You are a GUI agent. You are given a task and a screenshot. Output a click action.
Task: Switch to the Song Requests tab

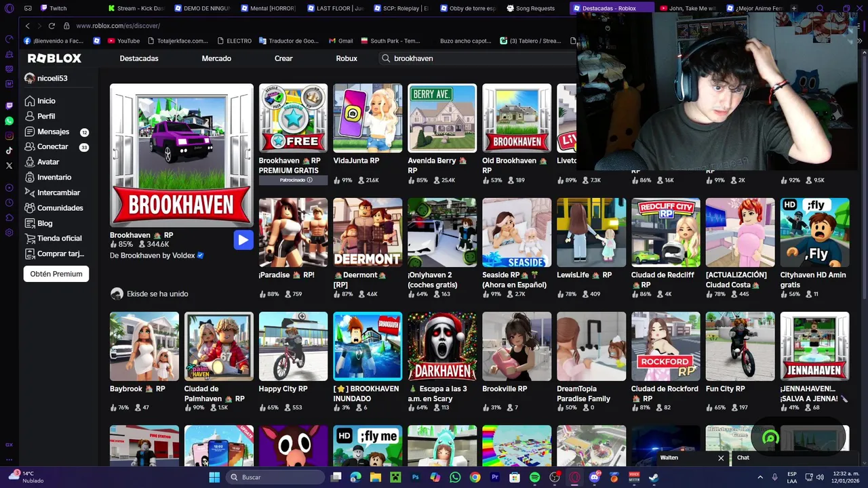(535, 8)
